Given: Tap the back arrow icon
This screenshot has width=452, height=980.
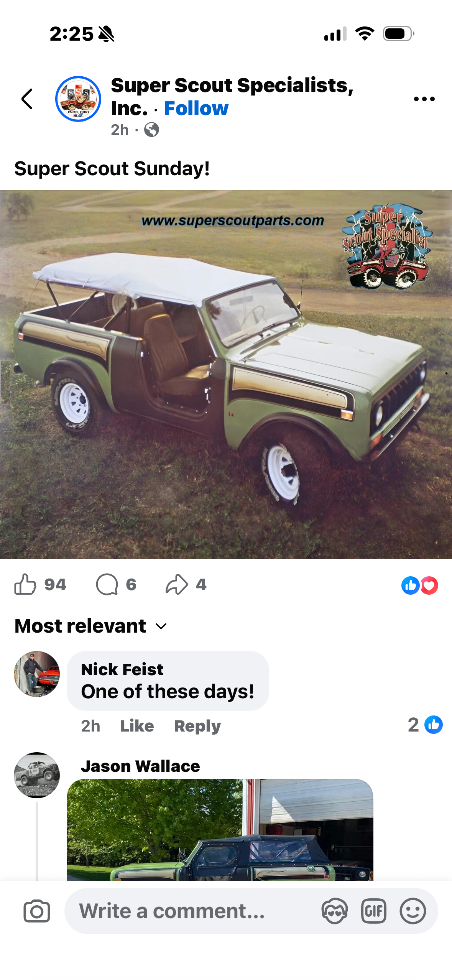Looking at the screenshot, I should 27,99.
